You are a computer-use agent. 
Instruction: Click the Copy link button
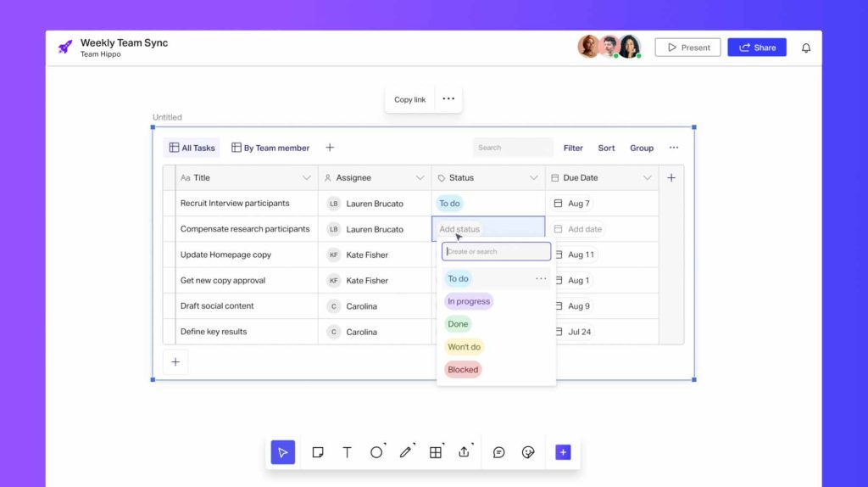[409, 99]
